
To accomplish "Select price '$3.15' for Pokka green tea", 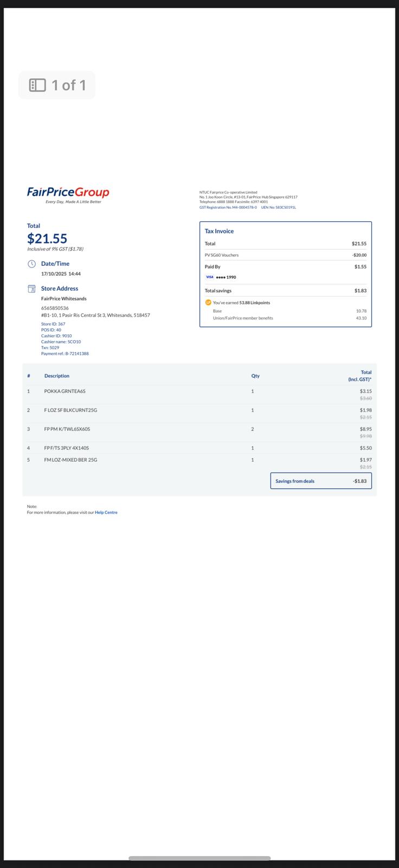I will click(366, 391).
